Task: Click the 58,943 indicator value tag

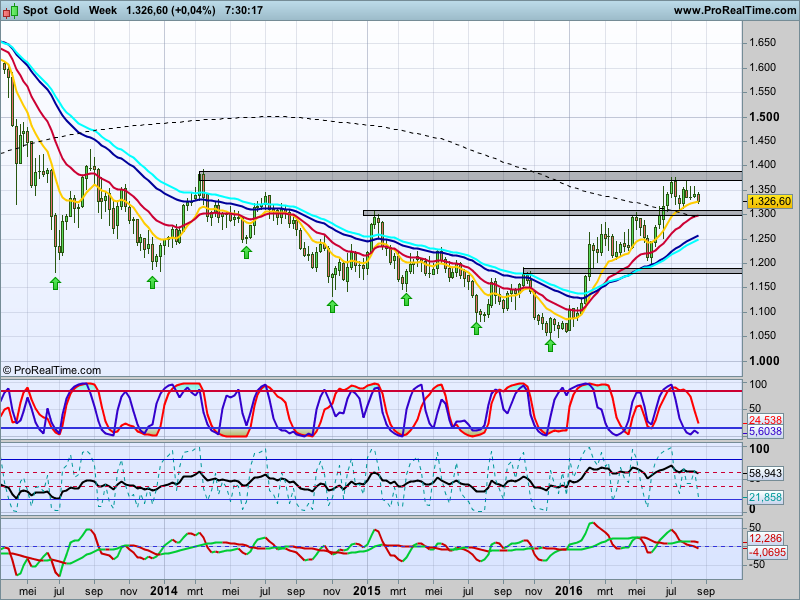Action: coord(765,473)
